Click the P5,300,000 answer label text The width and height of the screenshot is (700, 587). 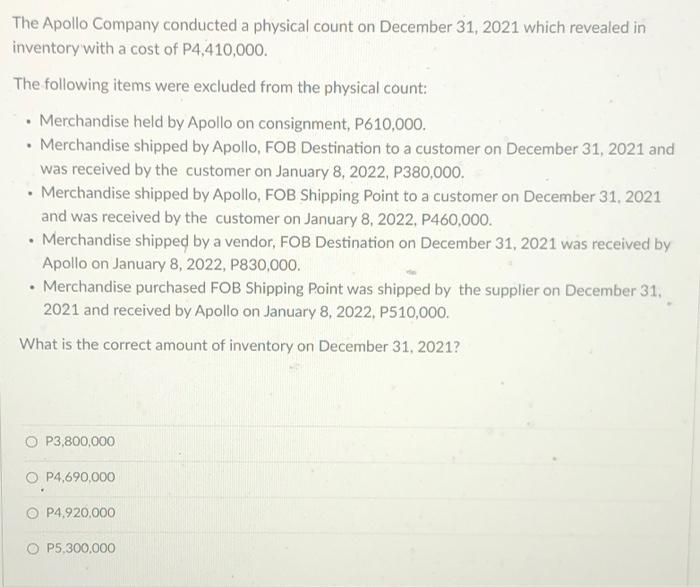81,548
